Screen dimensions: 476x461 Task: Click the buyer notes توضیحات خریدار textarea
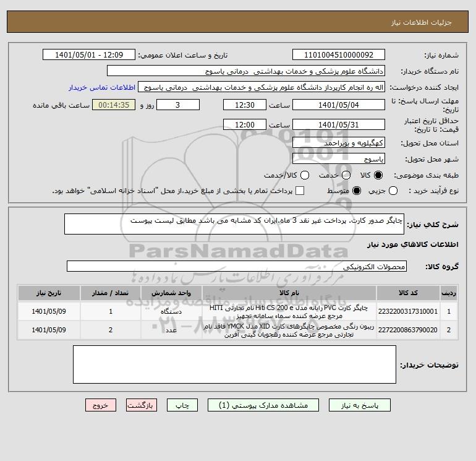point(234,364)
